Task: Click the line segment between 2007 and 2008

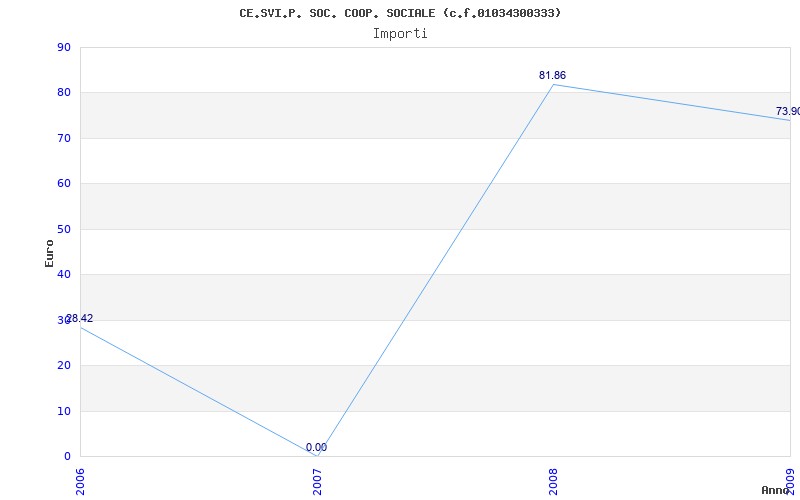Action: pyautogui.click(x=435, y=270)
